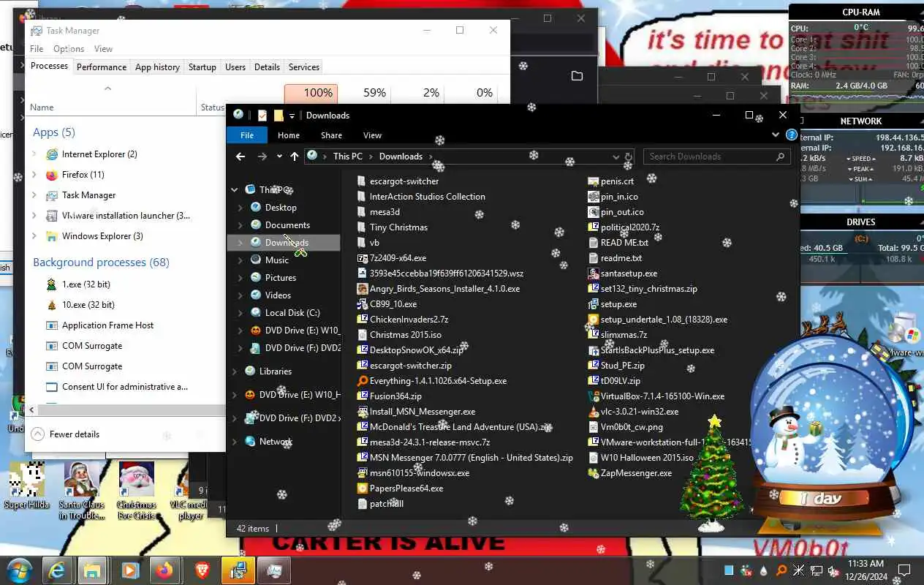Refresh the Downloads folder view
Screen dimensions: 924x585
pyautogui.click(x=628, y=156)
